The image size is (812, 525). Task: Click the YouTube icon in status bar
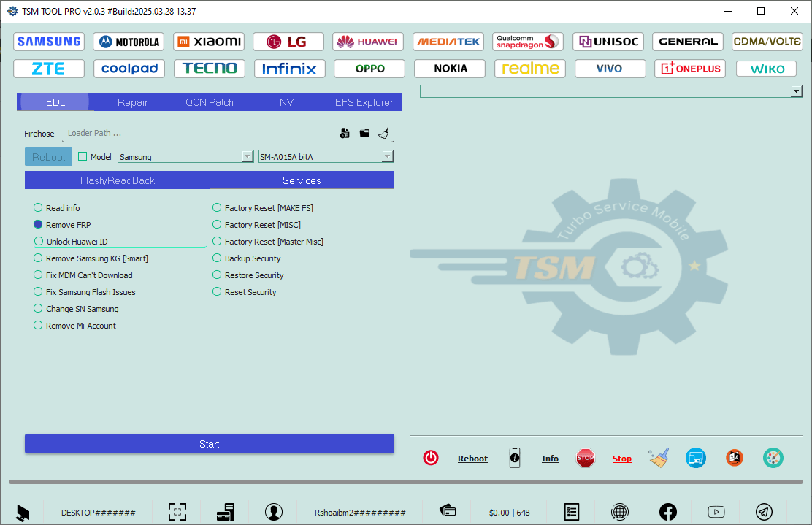[x=716, y=512]
